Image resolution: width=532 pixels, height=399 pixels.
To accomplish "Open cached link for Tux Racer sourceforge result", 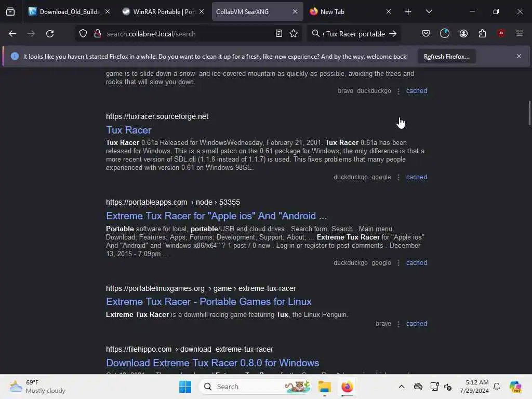I will point(416,177).
